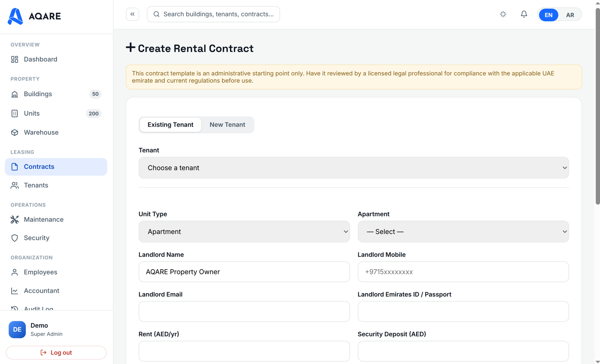Click the Landlord Mobile field
The height and width of the screenshot is (364, 600).
coord(463,272)
